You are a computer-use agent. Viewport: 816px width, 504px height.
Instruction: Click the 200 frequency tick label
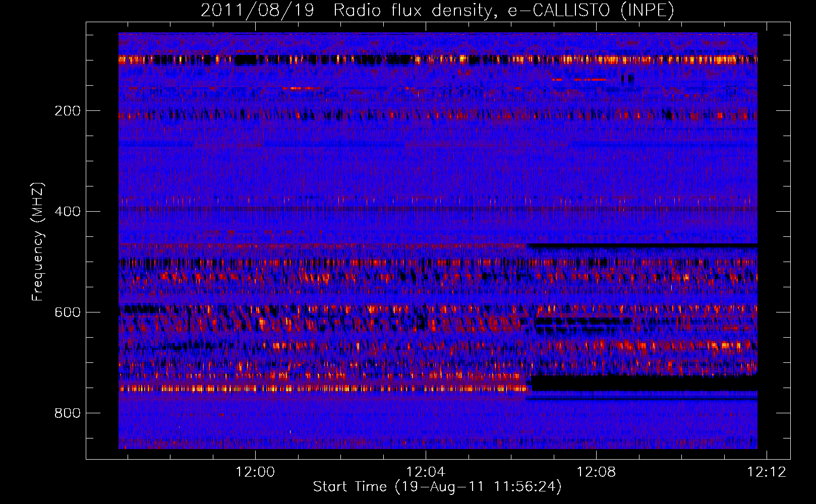point(68,111)
